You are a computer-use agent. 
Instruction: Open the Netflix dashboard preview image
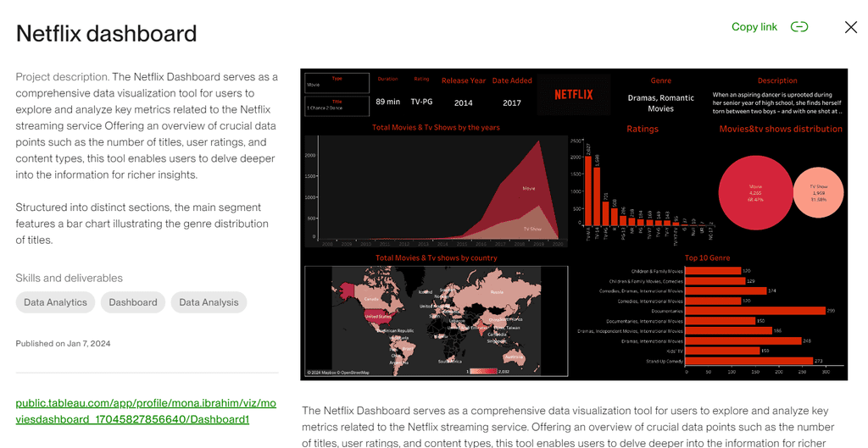(574, 224)
